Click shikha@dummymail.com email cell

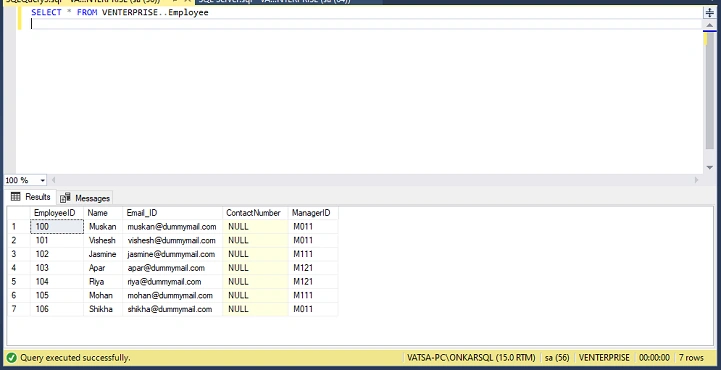[x=172, y=309]
